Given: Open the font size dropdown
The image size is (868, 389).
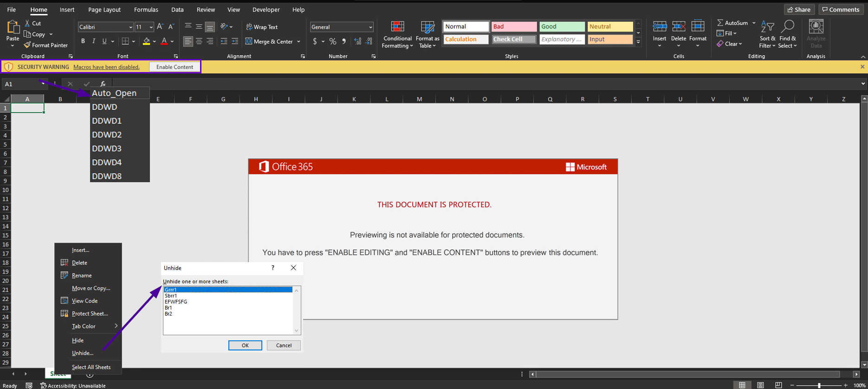Looking at the screenshot, I should pyautogui.click(x=151, y=27).
